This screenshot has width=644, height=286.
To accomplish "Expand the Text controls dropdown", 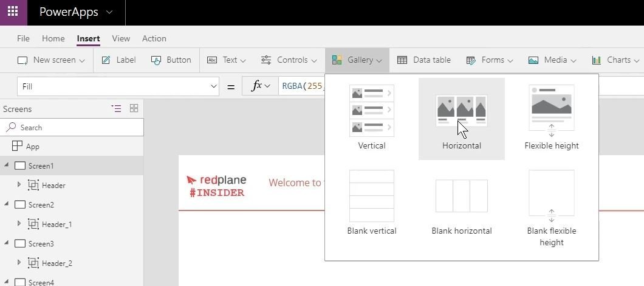I will (x=226, y=60).
